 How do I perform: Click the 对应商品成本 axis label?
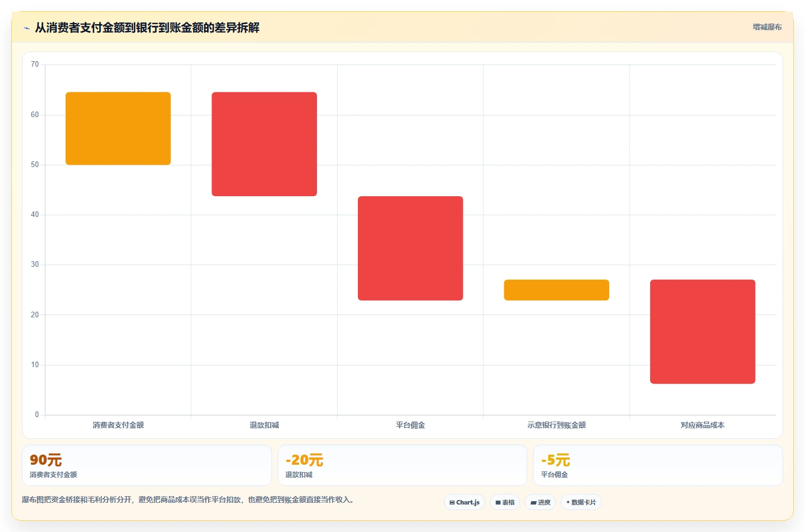[x=703, y=425]
